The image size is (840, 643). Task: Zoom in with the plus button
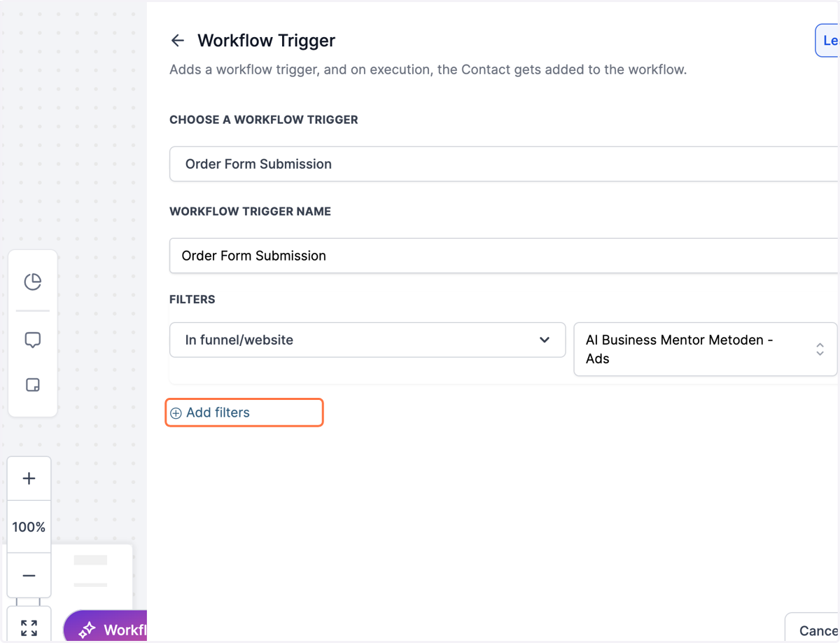click(29, 478)
